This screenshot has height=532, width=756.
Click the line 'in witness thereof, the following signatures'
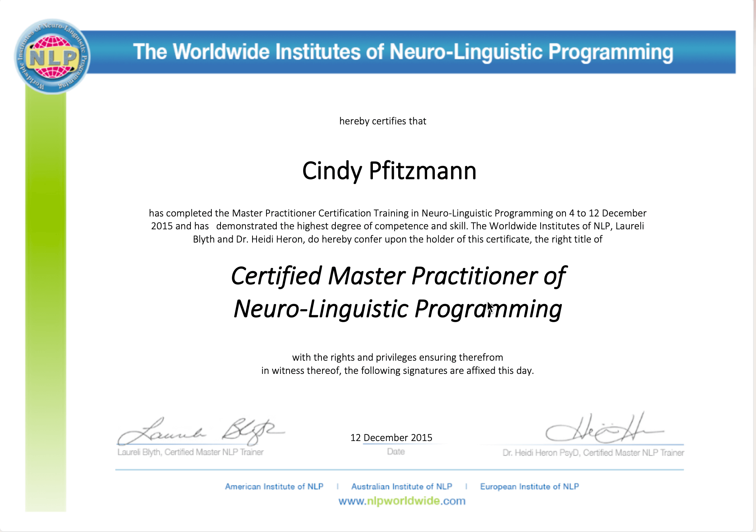pos(397,371)
